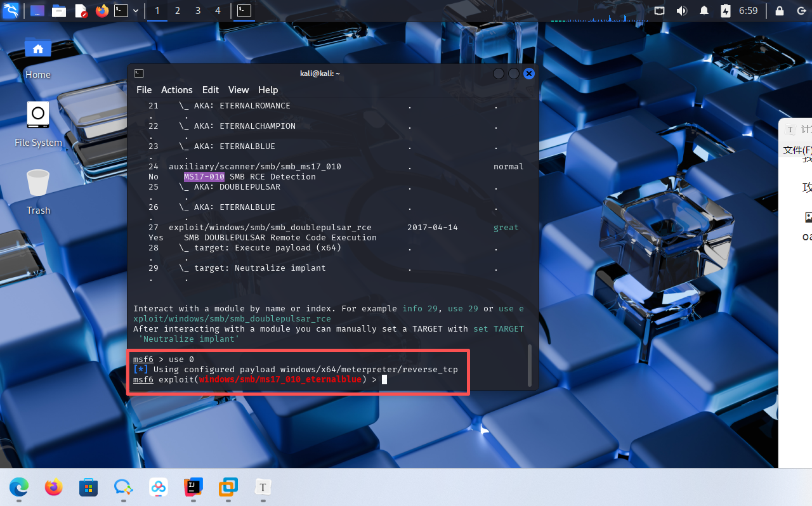
Task: Open the terminal launcher dropdown arrow
Action: [136, 11]
